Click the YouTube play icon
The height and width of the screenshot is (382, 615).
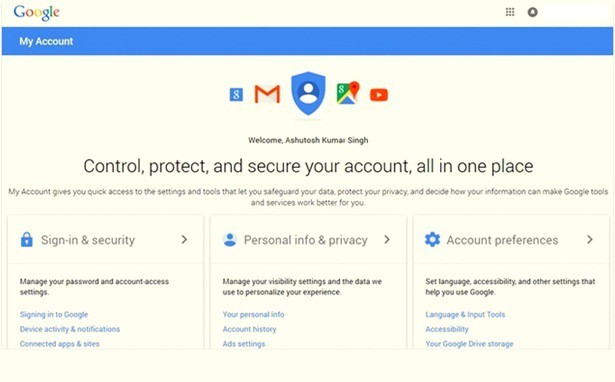click(x=379, y=95)
